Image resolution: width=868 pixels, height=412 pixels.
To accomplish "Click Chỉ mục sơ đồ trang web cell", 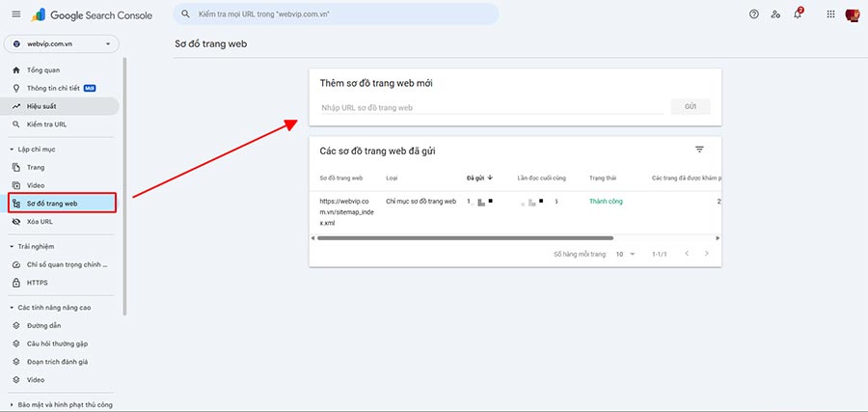I will (x=420, y=202).
